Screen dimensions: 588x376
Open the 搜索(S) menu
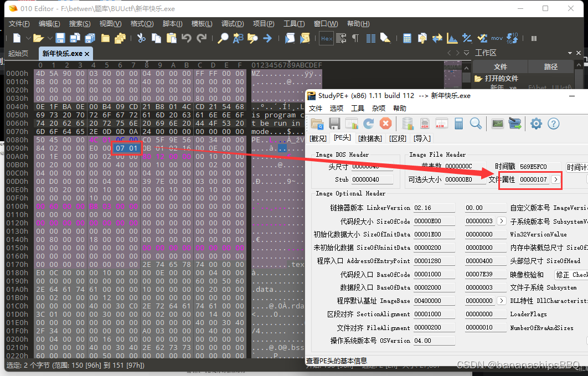(80, 24)
